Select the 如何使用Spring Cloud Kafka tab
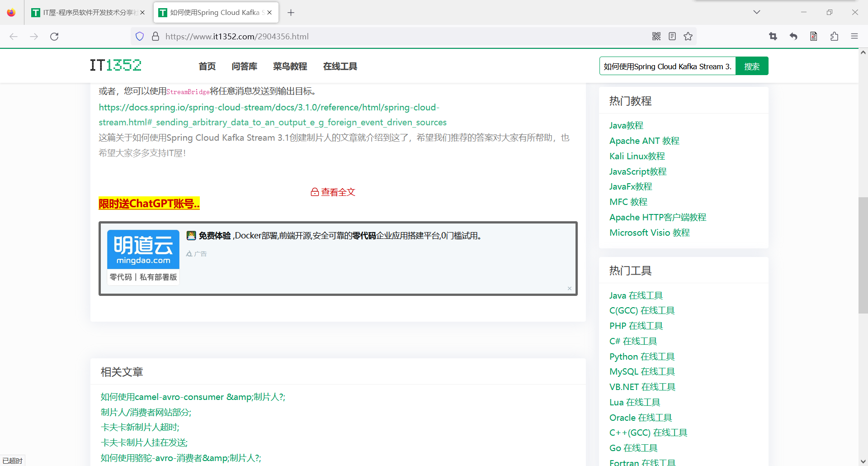 pos(216,13)
